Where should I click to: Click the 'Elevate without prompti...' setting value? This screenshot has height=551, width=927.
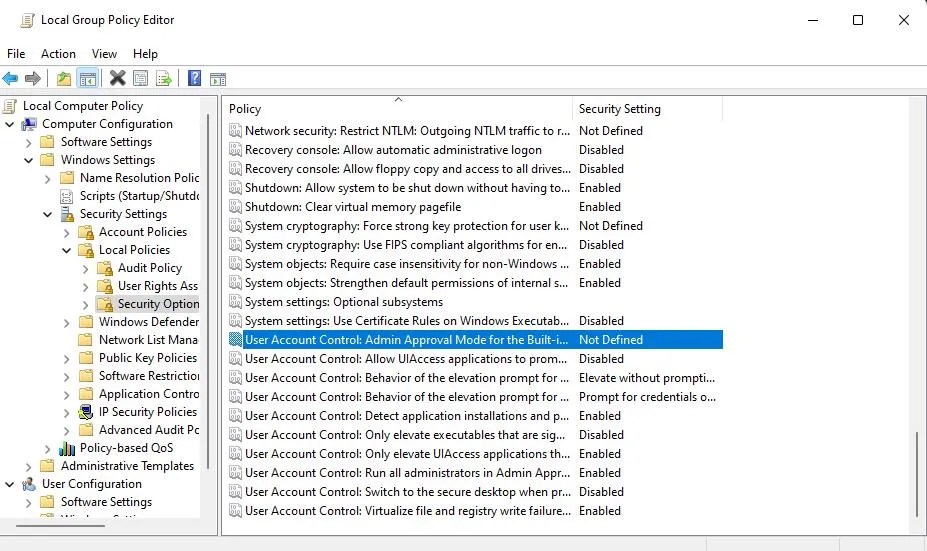click(x=647, y=378)
